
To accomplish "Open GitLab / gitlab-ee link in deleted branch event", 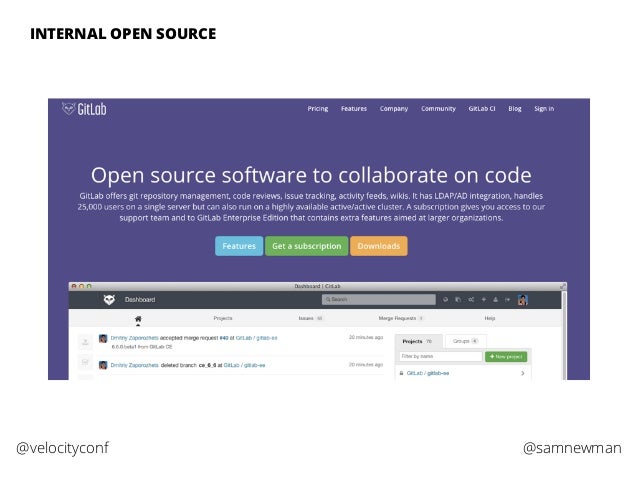I will [x=244, y=365].
